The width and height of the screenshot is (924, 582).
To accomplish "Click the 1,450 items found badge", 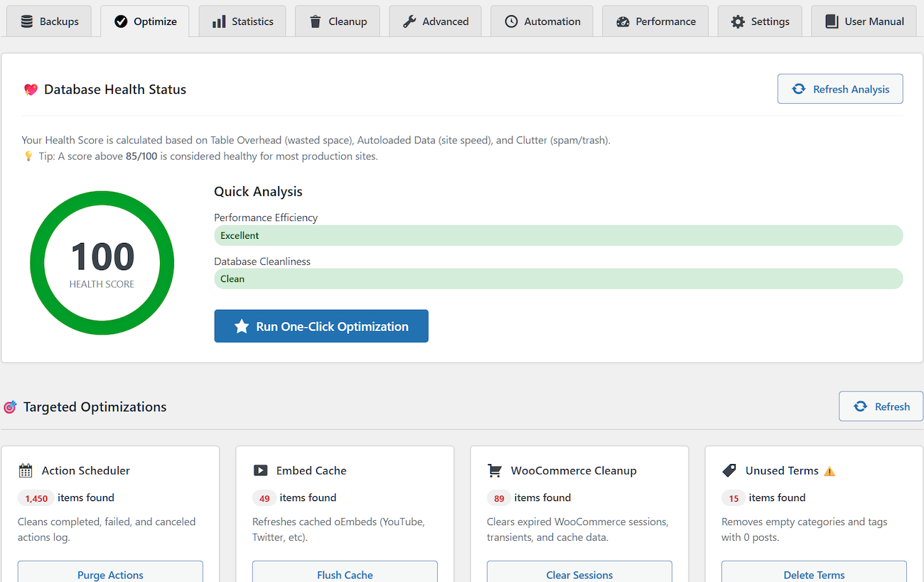I will tap(36, 497).
